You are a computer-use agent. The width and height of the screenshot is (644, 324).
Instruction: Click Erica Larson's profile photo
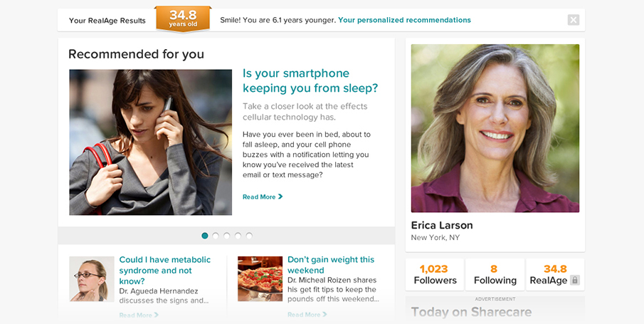[x=495, y=128]
